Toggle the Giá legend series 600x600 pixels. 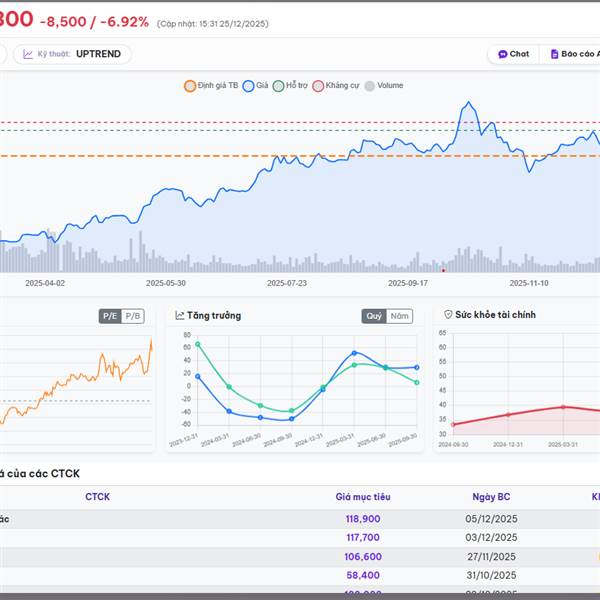(x=249, y=86)
